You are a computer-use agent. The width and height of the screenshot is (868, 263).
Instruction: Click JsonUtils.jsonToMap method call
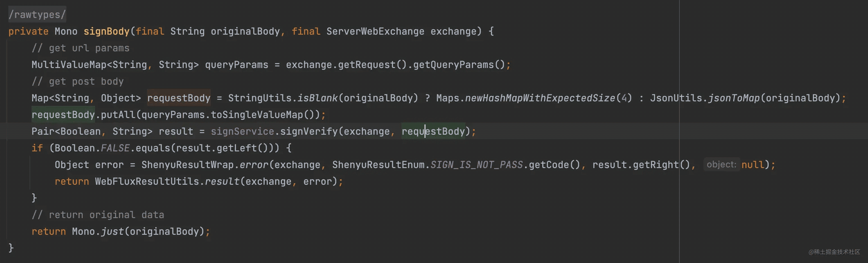pos(704,98)
